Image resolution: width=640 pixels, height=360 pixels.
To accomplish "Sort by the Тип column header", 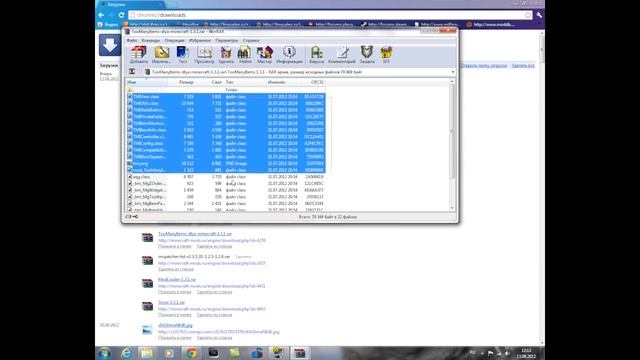I will pyautogui.click(x=244, y=82).
